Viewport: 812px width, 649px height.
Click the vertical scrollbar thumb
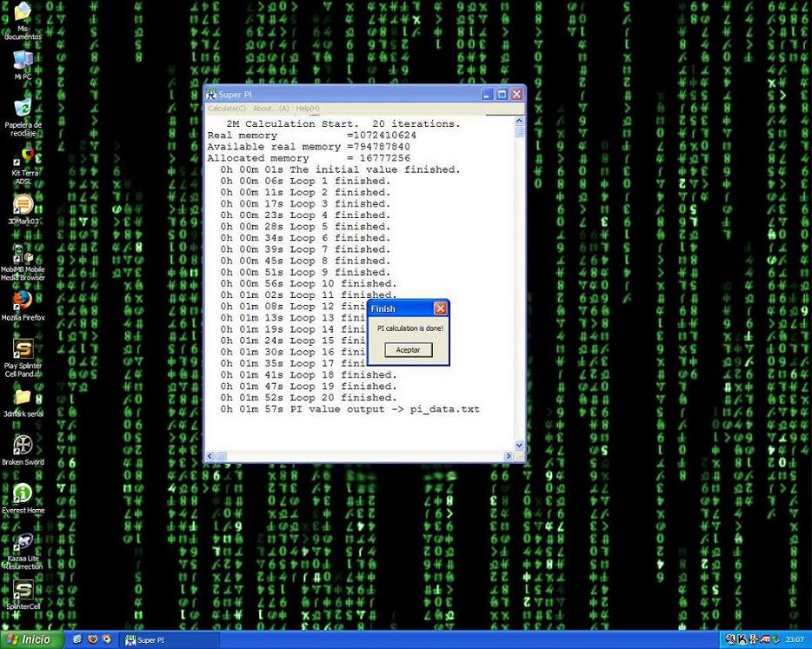pos(519,132)
